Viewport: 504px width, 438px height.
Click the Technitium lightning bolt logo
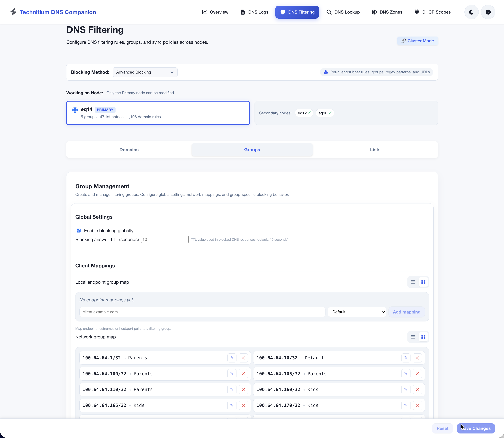[13, 12]
